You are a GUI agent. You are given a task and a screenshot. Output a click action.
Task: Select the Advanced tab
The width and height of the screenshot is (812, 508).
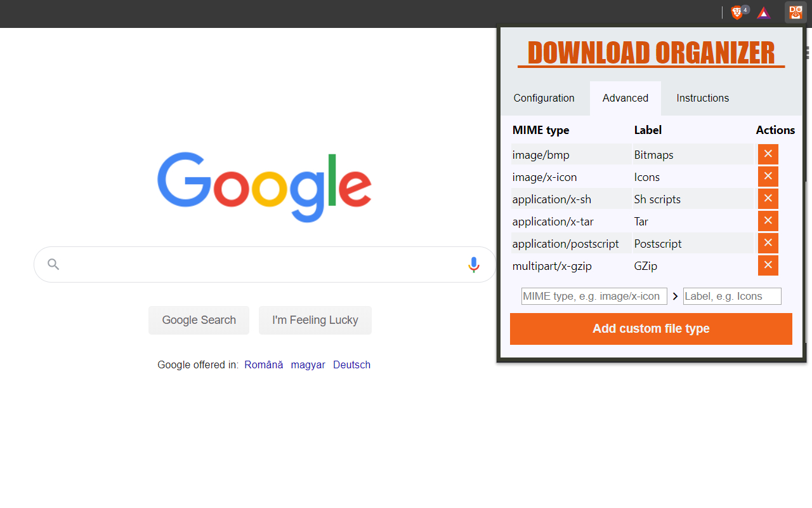[625, 98]
